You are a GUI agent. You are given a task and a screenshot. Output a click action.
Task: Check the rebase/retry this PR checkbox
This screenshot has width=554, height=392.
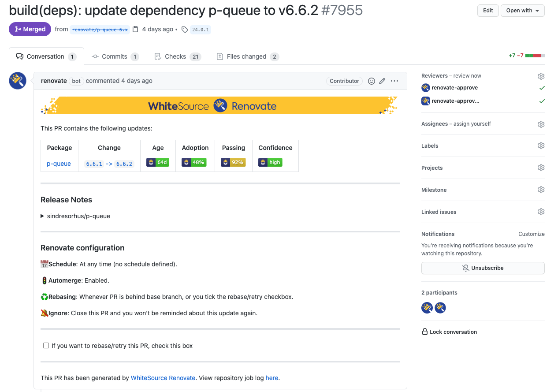click(46, 346)
